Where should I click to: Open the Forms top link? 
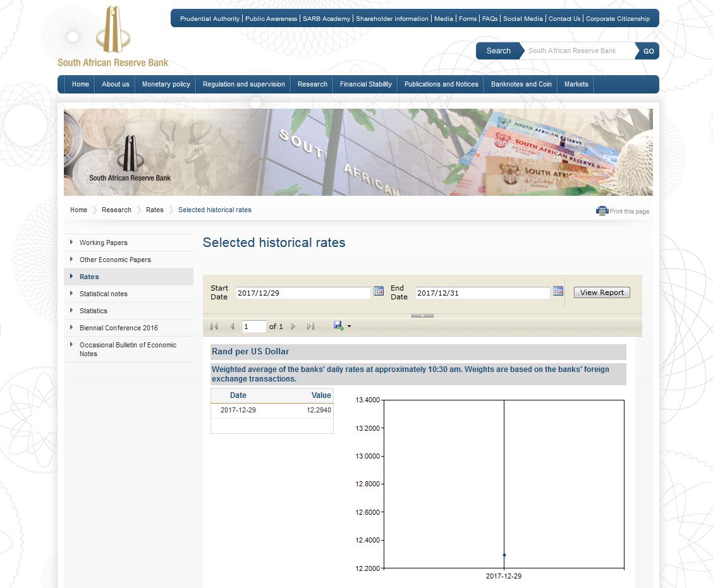pos(468,18)
